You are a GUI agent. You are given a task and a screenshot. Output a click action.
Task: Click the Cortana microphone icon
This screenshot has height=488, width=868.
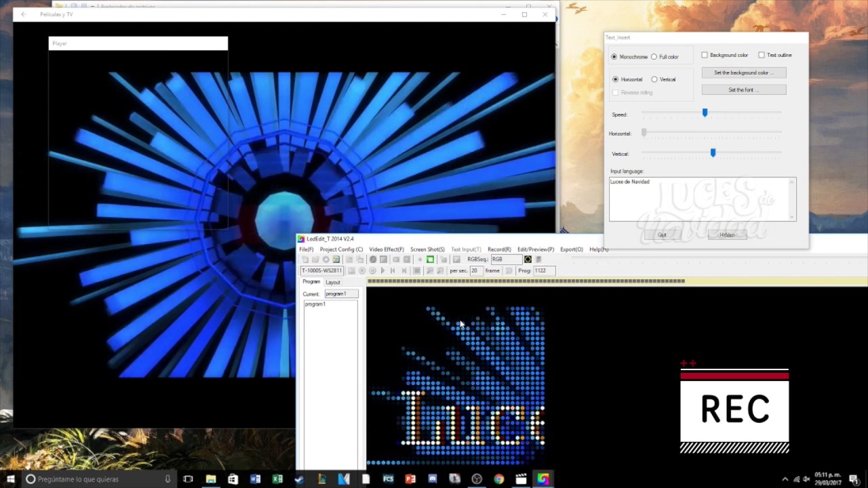167,479
